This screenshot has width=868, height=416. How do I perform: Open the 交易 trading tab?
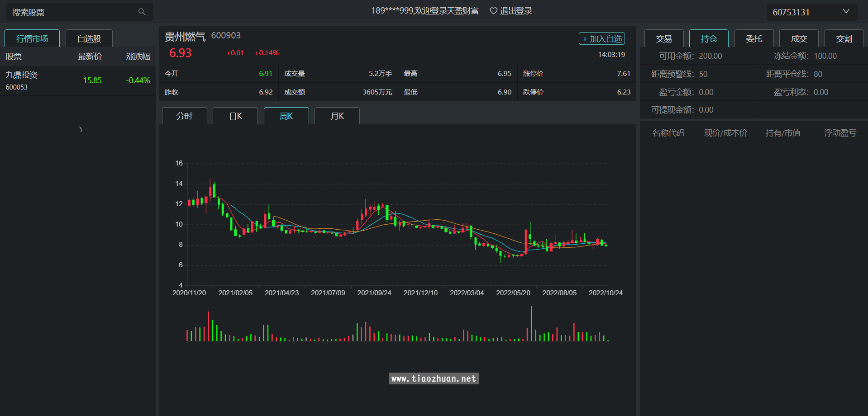click(664, 39)
